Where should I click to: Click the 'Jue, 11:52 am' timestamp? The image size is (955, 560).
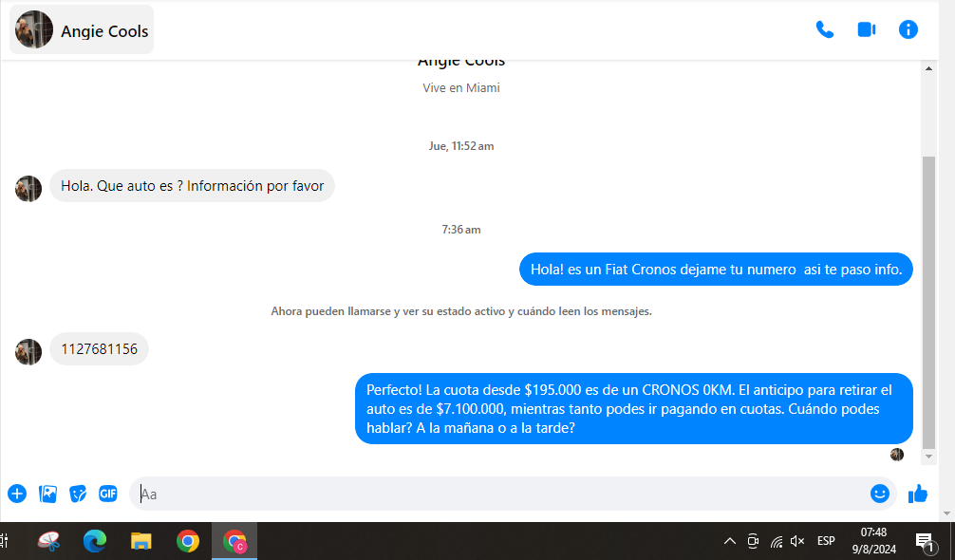pyautogui.click(x=461, y=146)
